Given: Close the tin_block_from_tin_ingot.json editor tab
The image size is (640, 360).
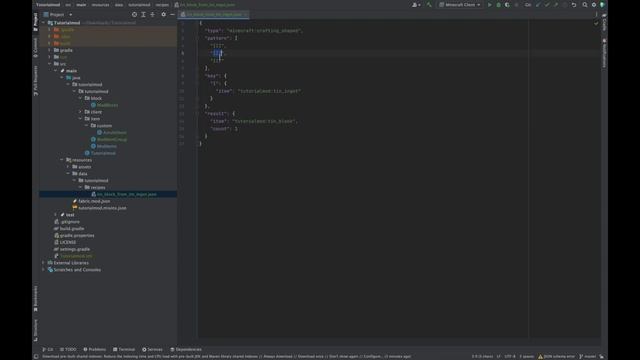Looking at the screenshot, I should point(245,15).
